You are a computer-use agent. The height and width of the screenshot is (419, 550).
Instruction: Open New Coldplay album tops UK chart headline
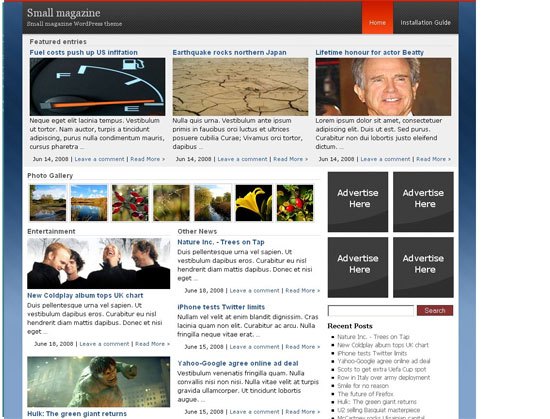(x=85, y=296)
